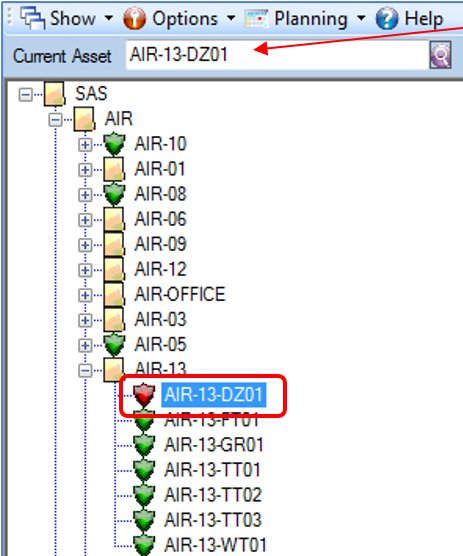Click the Show windows icon
This screenshot has height=556, width=463.
(x=33, y=18)
